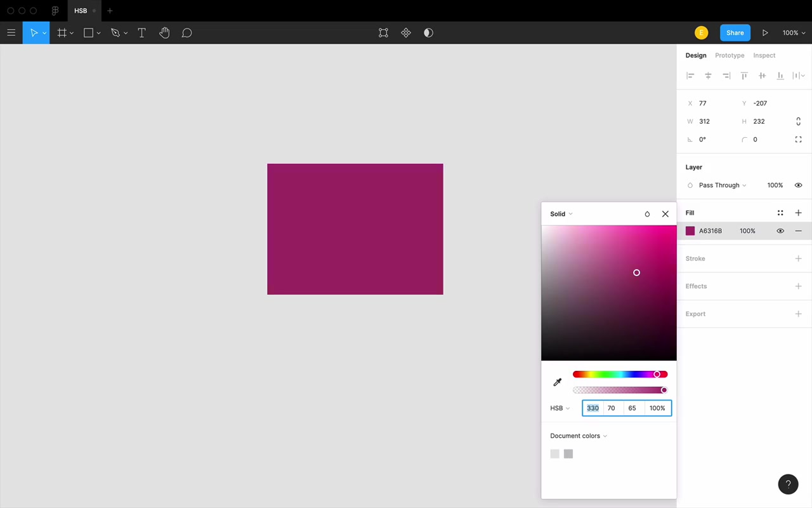Open the help question mark button
The image size is (812, 508).
pos(788,484)
